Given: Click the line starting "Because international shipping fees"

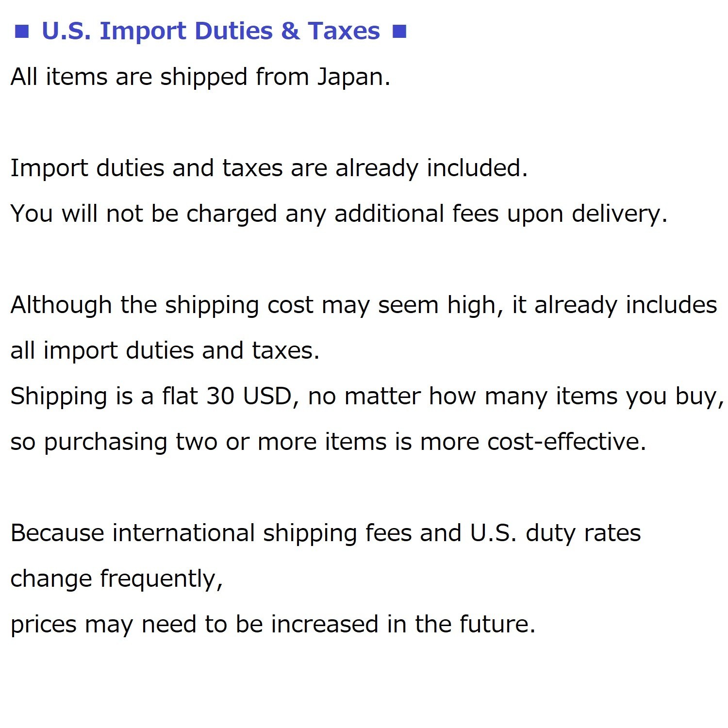Looking at the screenshot, I should pos(325,533).
